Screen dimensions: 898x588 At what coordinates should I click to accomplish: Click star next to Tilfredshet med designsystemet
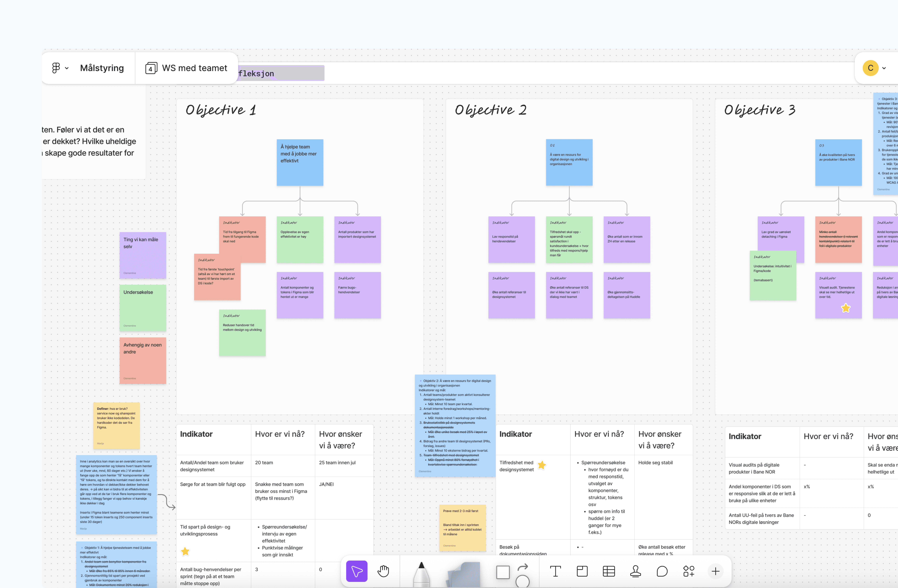(542, 465)
